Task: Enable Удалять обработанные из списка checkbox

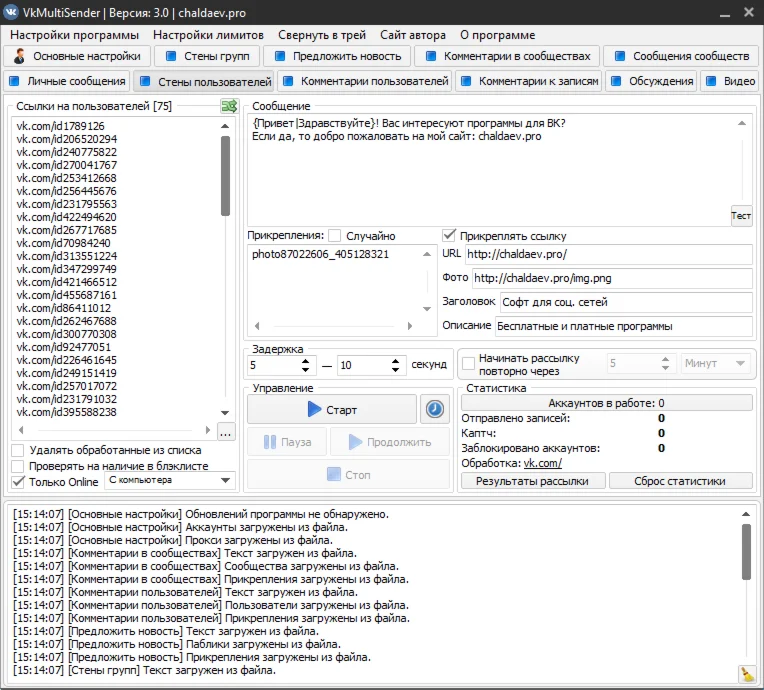Action: 18,451
